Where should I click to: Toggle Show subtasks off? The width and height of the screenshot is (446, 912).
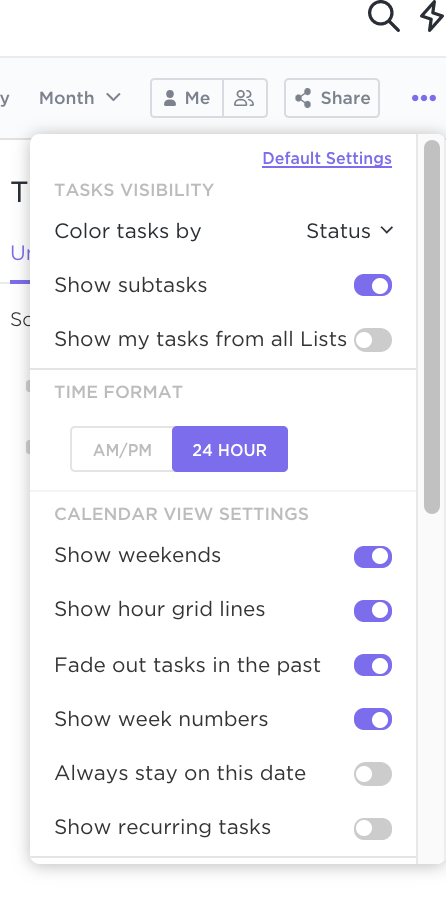373,286
